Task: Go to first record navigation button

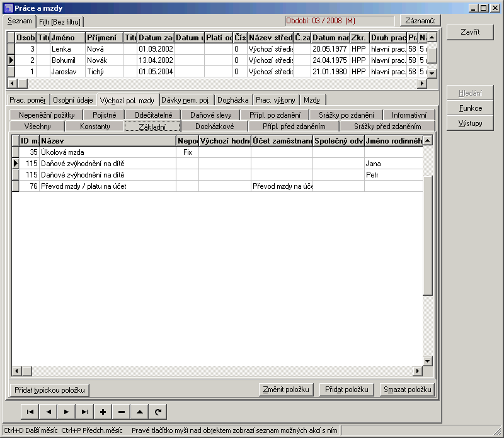Action: (x=30, y=412)
